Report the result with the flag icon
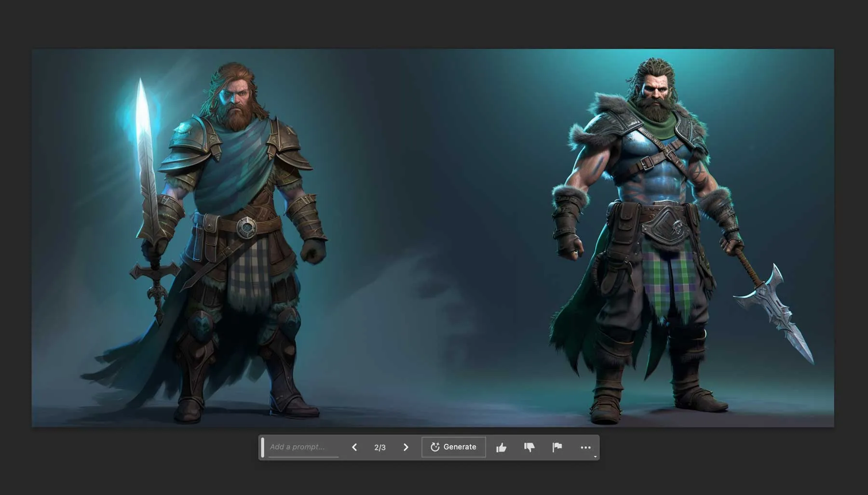 tap(557, 448)
